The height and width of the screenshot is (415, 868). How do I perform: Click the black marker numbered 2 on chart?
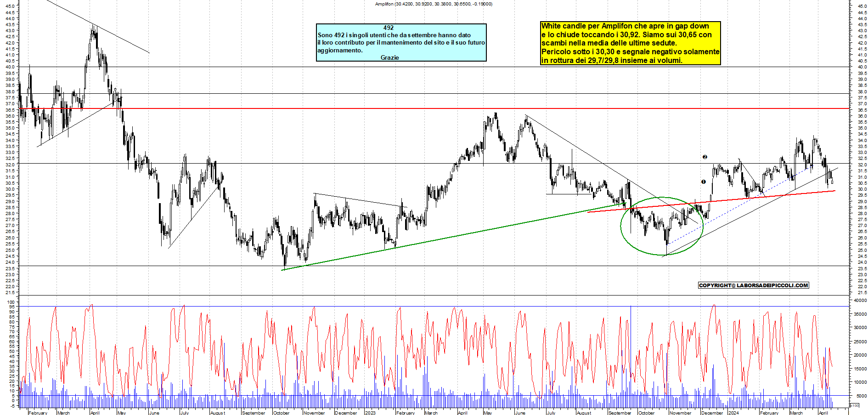click(705, 157)
